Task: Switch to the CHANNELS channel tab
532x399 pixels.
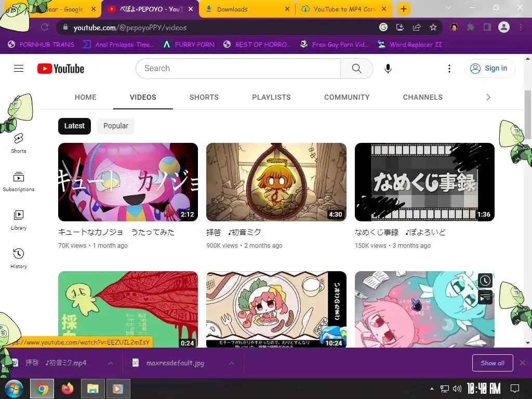Action: [423, 97]
